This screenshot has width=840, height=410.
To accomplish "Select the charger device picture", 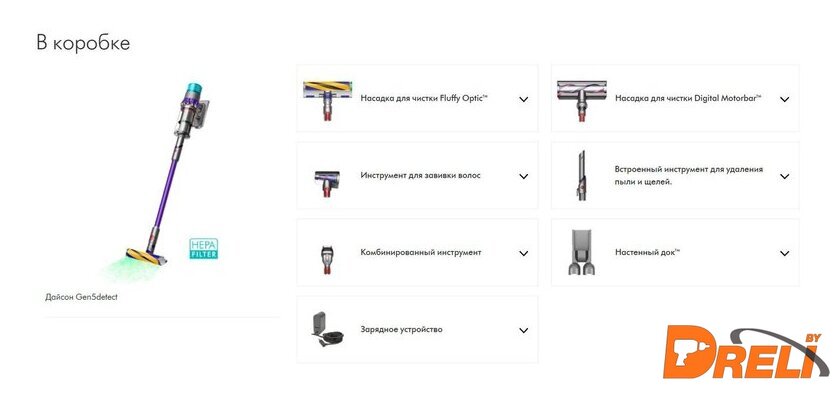I will point(327,330).
